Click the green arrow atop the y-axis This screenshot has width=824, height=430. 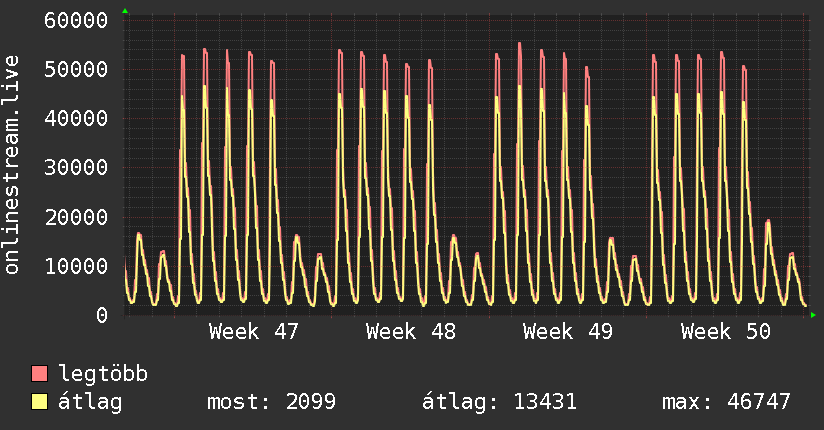coord(125,11)
